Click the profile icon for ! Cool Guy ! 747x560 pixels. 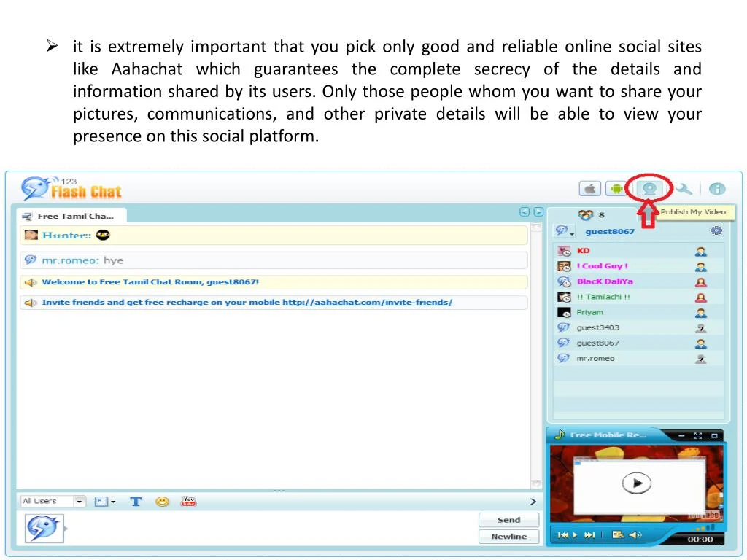[x=700, y=267]
